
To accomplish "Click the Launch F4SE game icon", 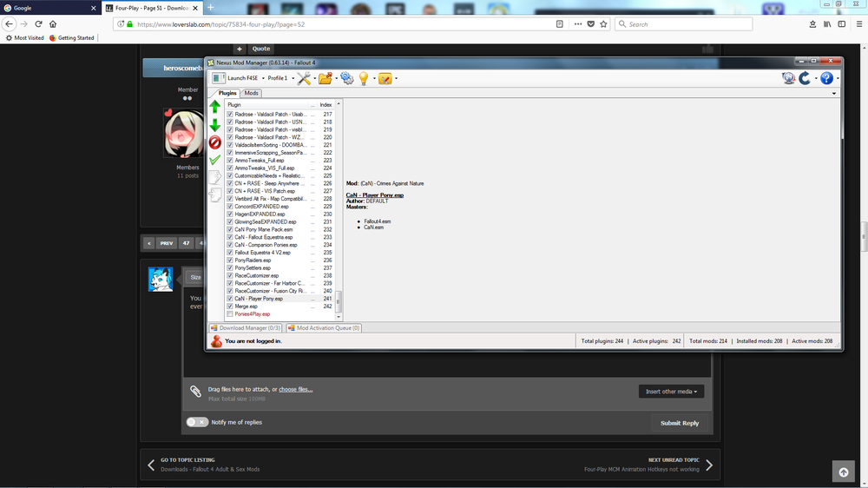I will pyautogui.click(x=219, y=78).
